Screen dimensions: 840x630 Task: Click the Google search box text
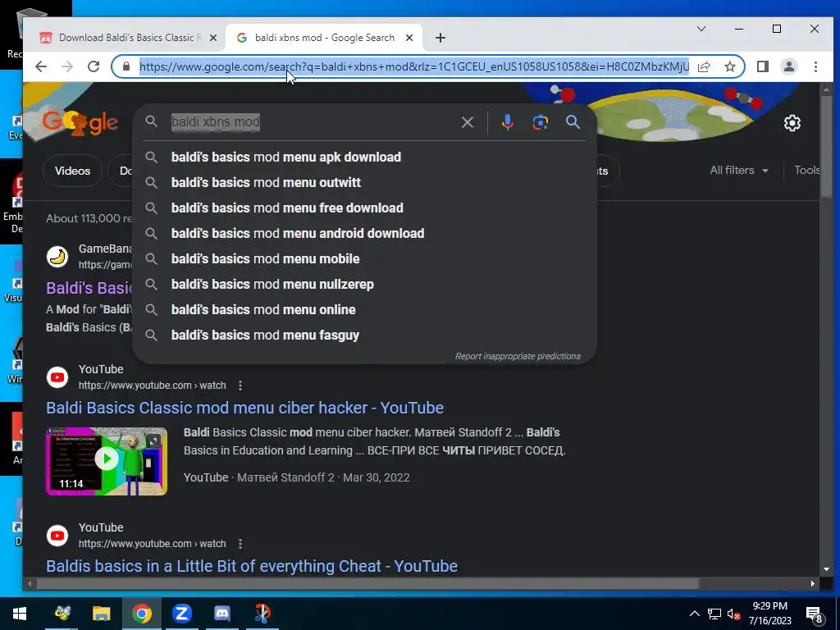(216, 121)
